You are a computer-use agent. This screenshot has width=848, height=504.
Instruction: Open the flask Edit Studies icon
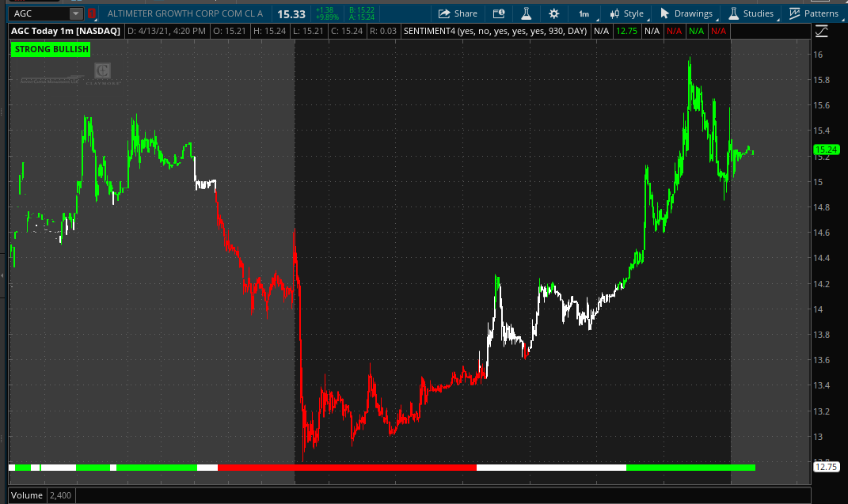click(527, 13)
